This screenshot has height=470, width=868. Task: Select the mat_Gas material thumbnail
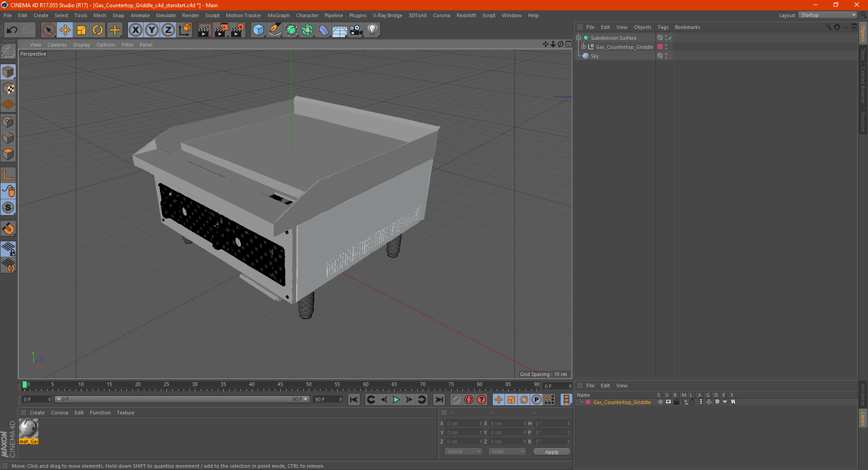(28, 429)
